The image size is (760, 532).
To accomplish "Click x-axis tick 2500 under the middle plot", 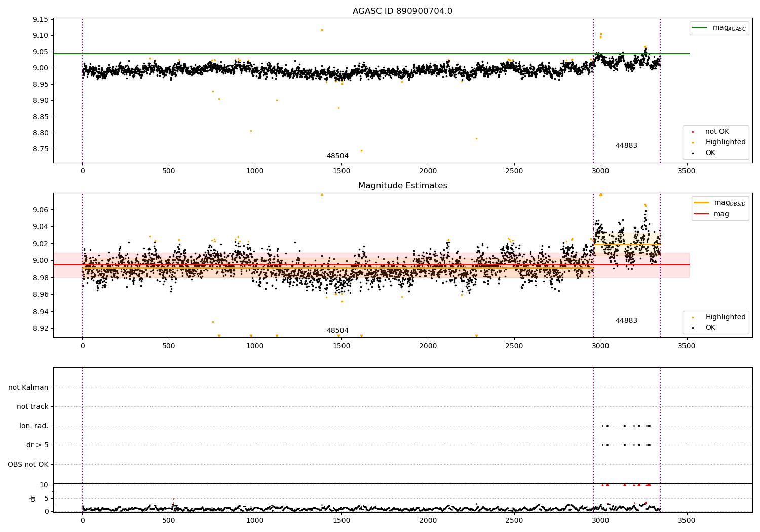I will [x=514, y=346].
